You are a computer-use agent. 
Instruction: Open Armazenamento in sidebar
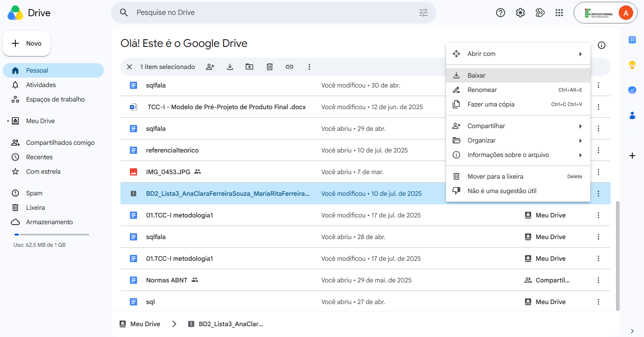pyautogui.click(x=53, y=222)
